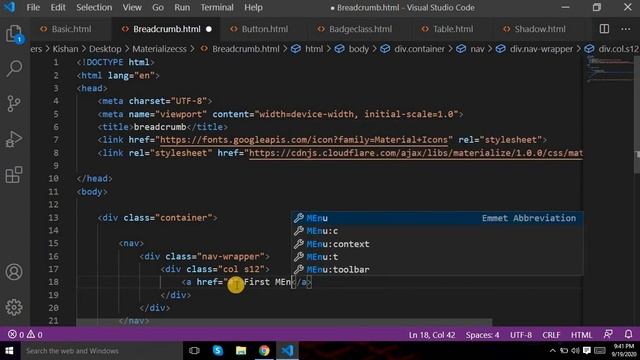640x360 pixels.
Task: Open the Go menu
Action: tap(158, 7)
